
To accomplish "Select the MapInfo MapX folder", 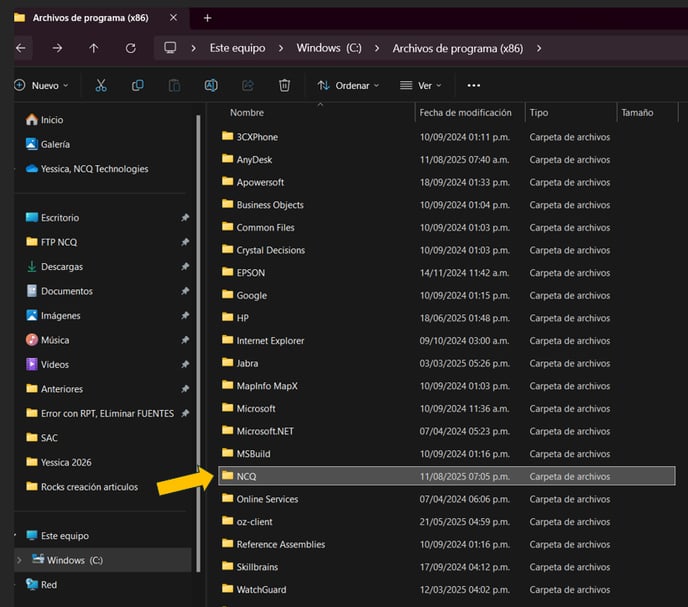I will (447, 386).
